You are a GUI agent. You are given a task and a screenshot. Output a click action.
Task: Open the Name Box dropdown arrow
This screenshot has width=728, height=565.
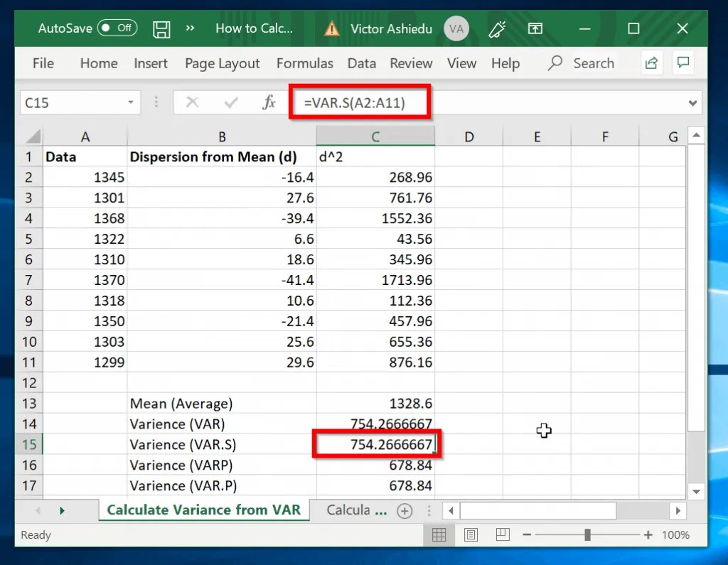pos(131,102)
